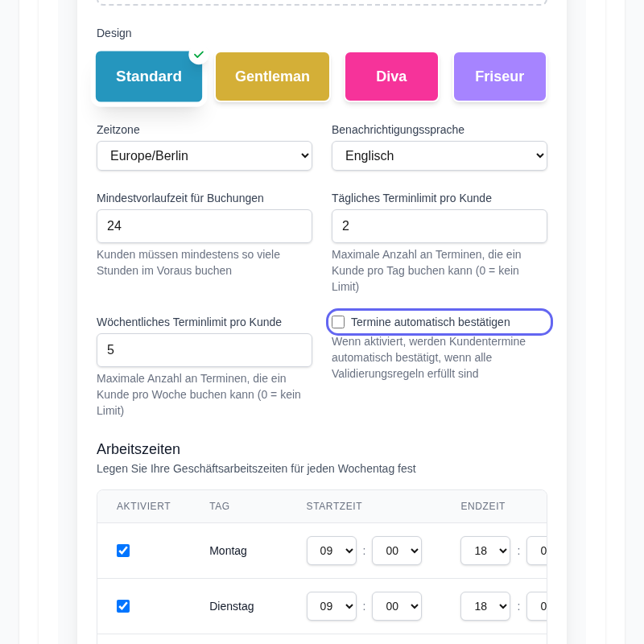Open the Dienstag start minute dropdown

(396, 606)
